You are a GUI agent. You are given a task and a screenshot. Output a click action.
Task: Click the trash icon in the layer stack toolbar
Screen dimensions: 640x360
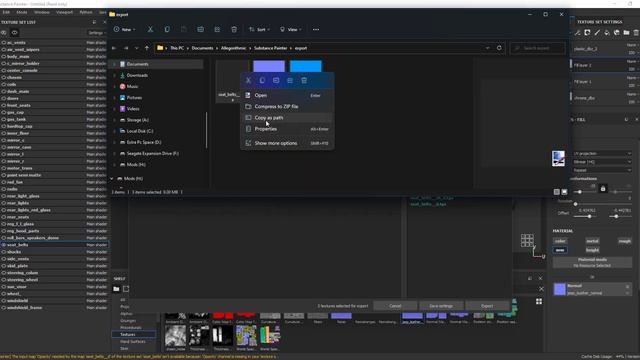click(x=636, y=33)
